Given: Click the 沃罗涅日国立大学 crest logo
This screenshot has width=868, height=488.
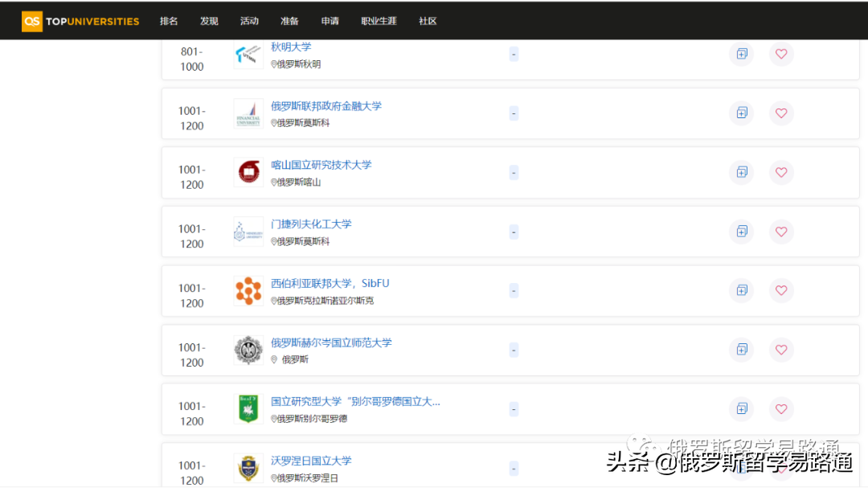Looking at the screenshot, I should coord(248,468).
